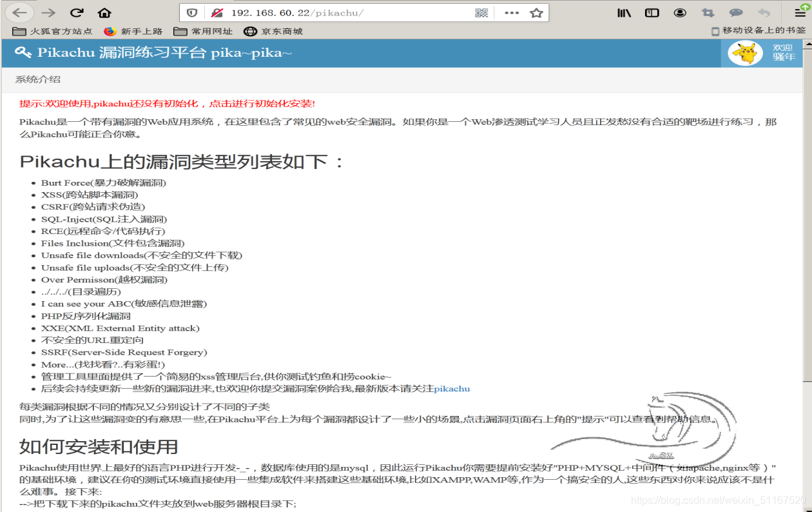This screenshot has width=812, height=512.
Task: Click the SQL-Inject list item
Action: [x=104, y=219]
